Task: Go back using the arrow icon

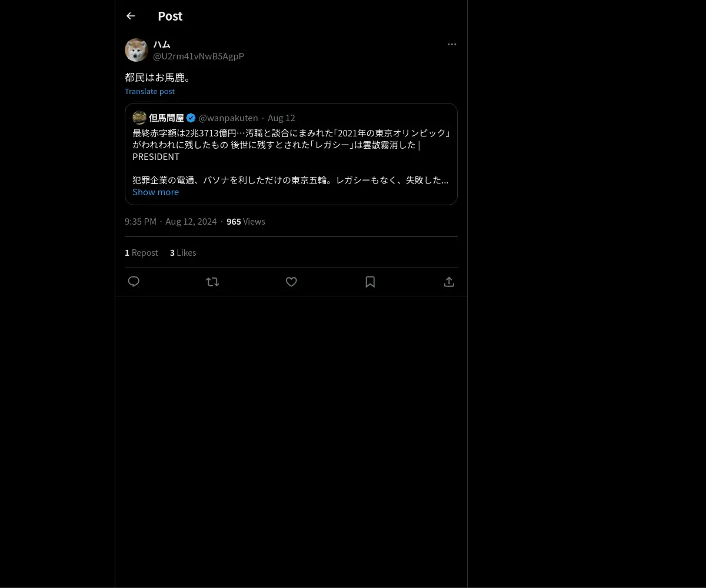Action: (131, 16)
